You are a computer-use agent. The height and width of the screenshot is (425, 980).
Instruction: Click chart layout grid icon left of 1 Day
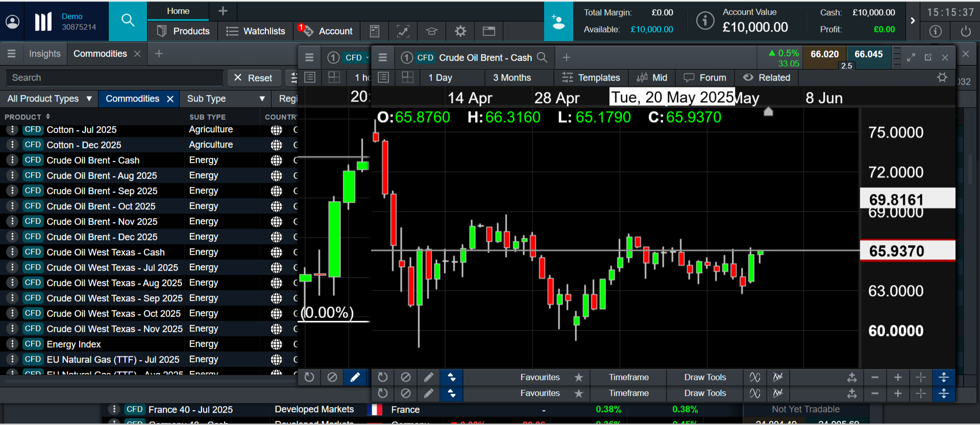(407, 77)
